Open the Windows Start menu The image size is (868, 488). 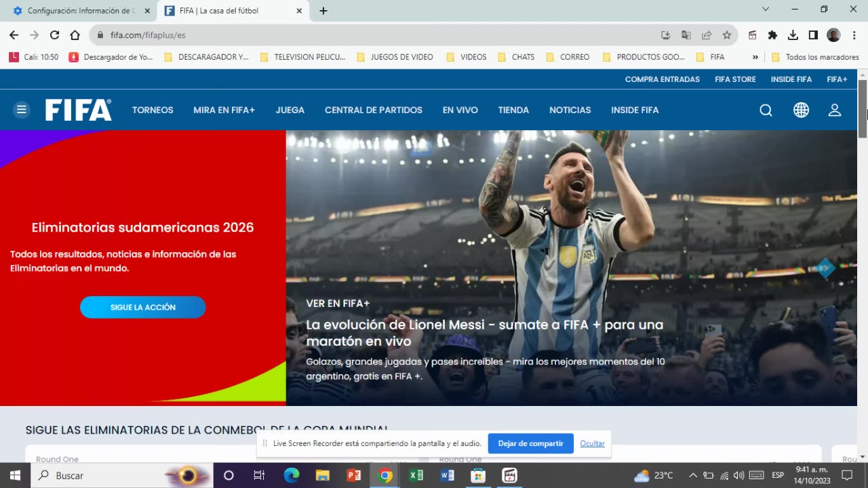(15, 476)
